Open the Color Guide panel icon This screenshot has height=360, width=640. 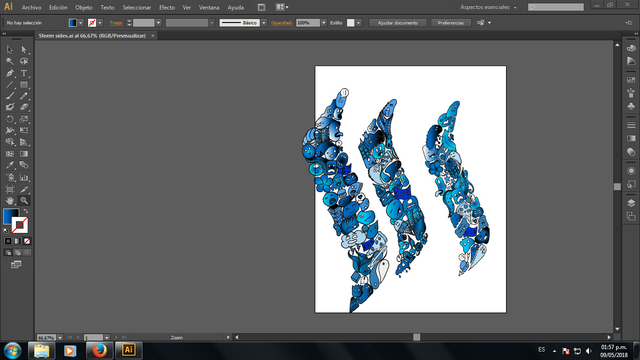coord(631,61)
